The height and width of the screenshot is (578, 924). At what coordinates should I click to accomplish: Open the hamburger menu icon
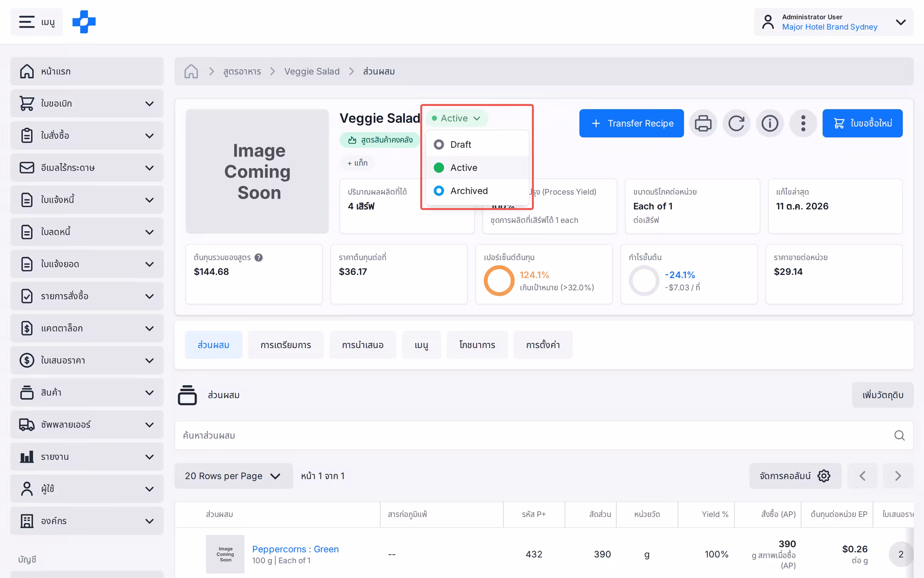coord(27,22)
